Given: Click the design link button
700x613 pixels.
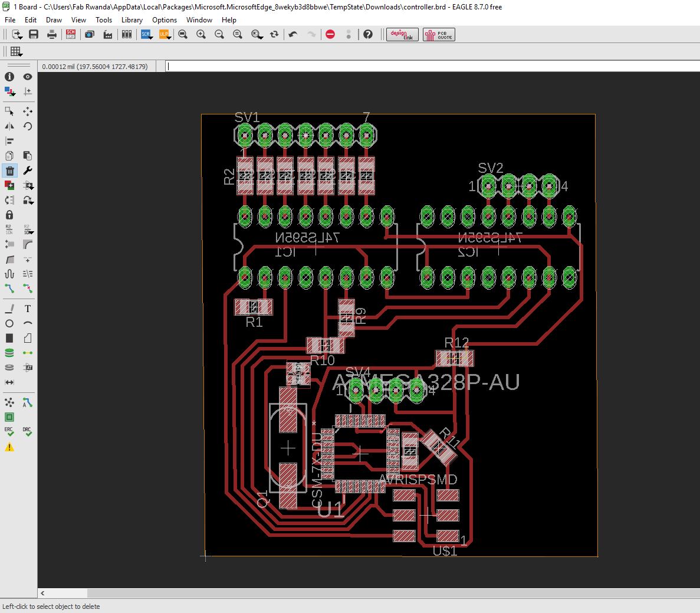Looking at the screenshot, I should [x=402, y=35].
